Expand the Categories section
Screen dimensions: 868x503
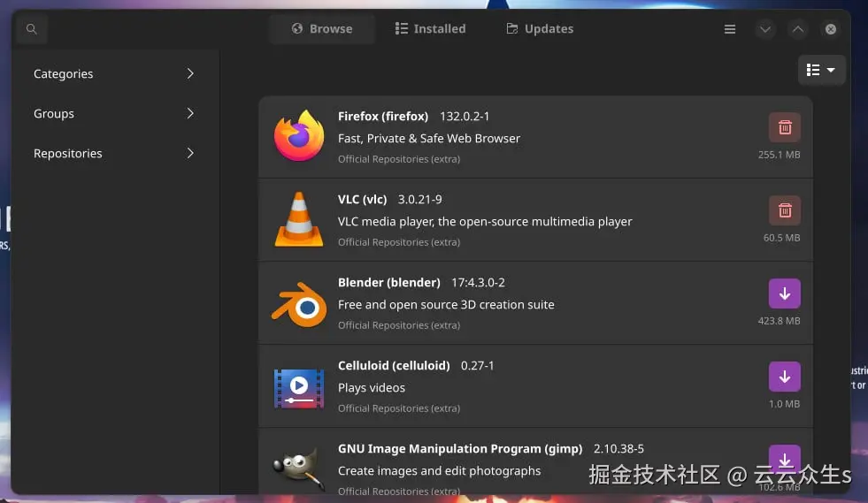[x=114, y=73]
